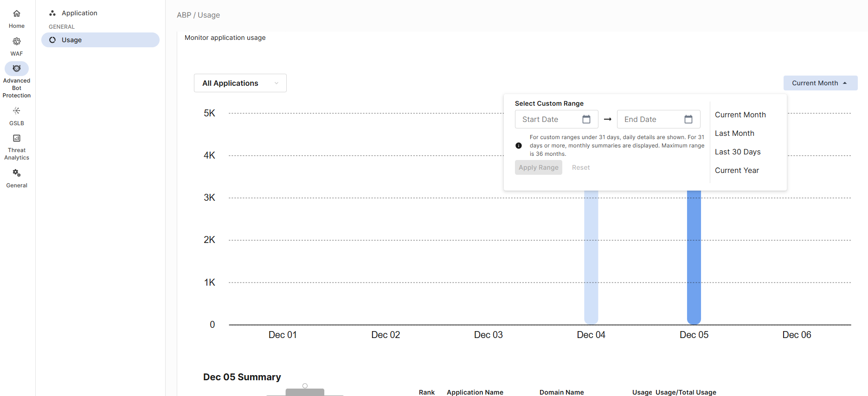868x396 pixels.
Task: Click the info icon beside range note
Action: click(x=519, y=146)
